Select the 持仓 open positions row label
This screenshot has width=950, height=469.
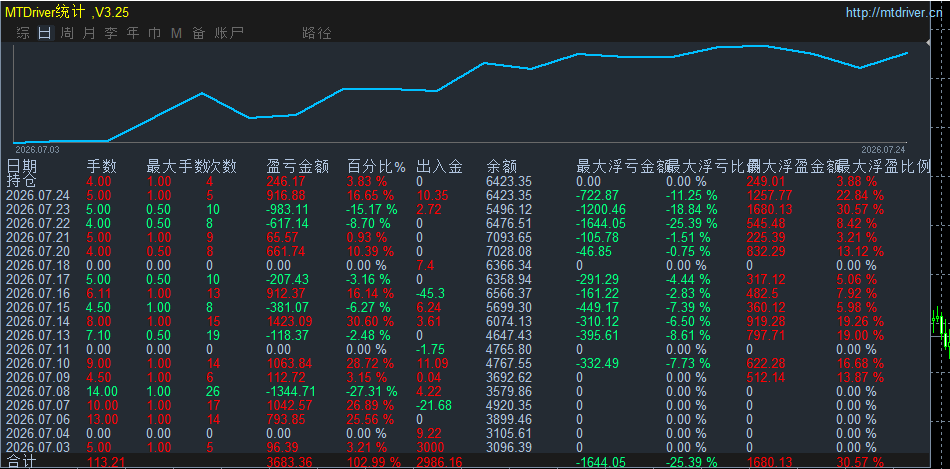(x=21, y=181)
